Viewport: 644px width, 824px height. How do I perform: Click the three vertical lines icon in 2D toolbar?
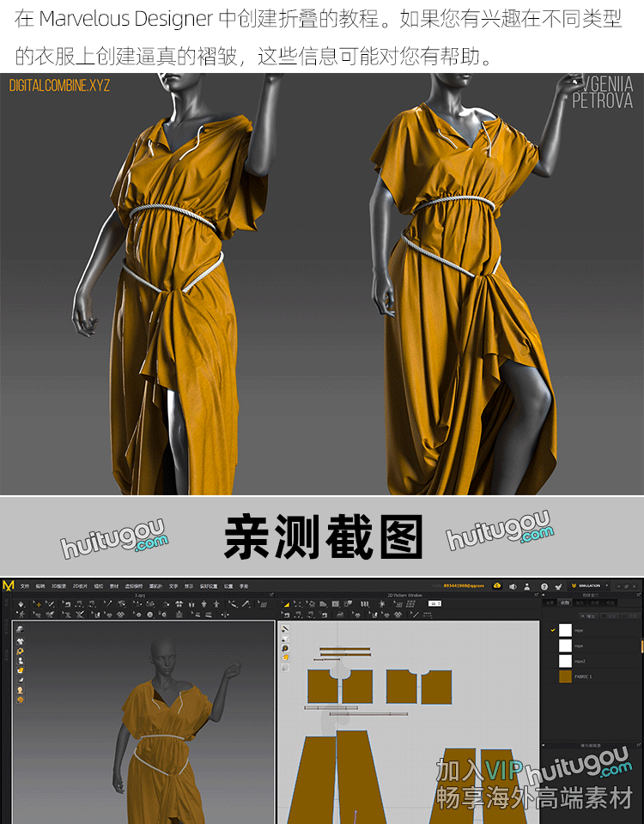[x=364, y=604]
